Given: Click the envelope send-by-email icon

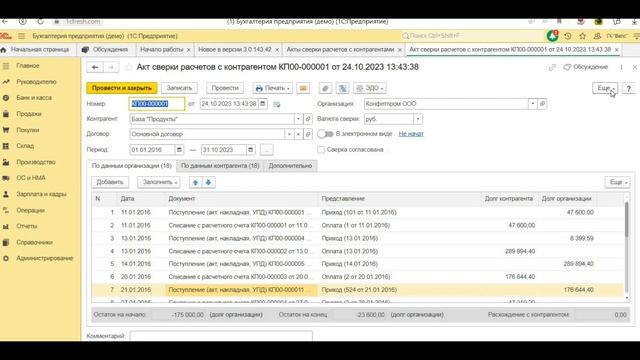Looking at the screenshot, I should click(303, 88).
